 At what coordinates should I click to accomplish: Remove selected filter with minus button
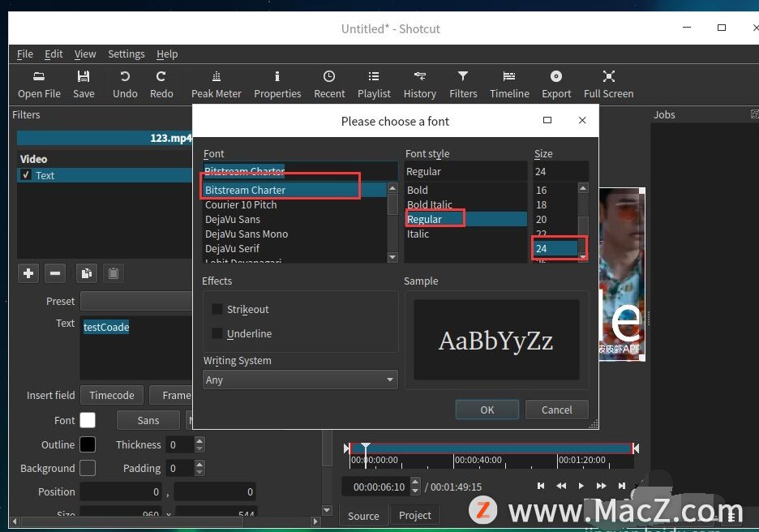(x=55, y=273)
